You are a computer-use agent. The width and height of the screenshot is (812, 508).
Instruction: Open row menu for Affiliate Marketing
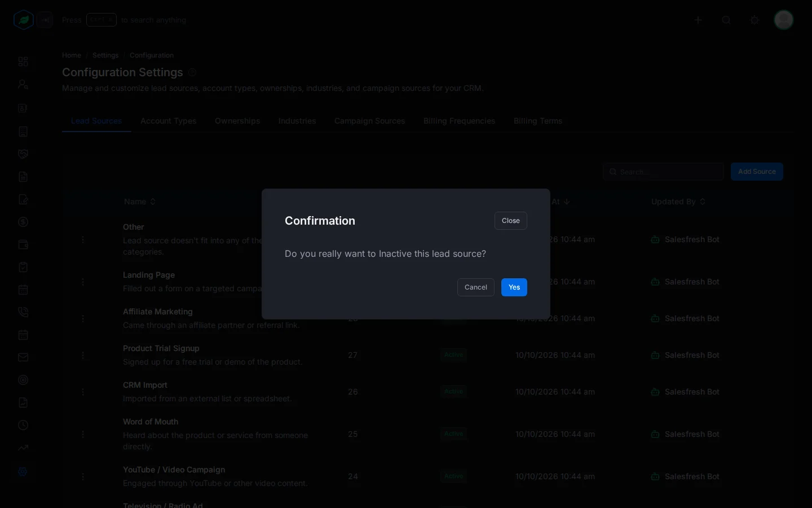(x=83, y=318)
